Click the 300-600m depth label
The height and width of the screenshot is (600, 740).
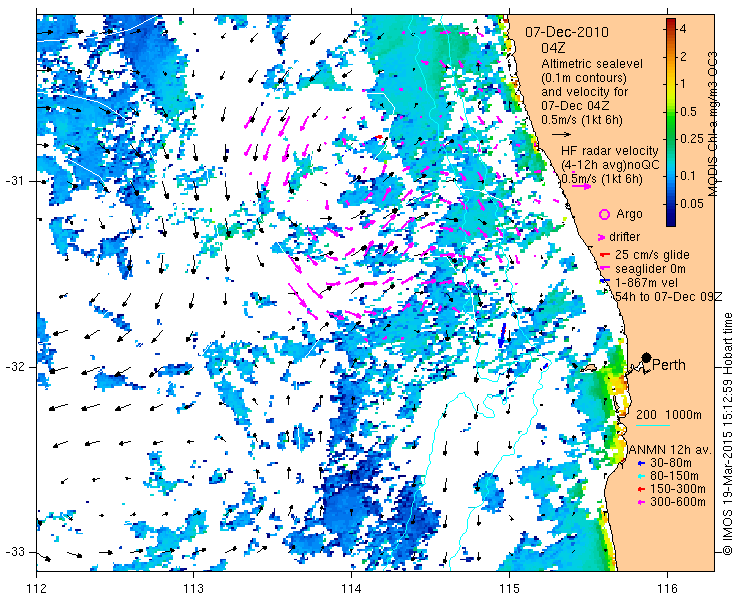(678, 503)
